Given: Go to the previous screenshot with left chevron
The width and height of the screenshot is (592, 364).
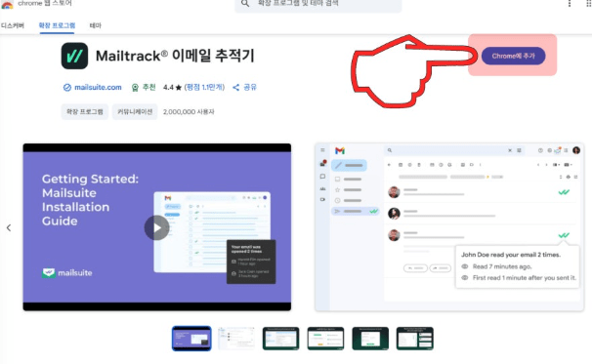Looking at the screenshot, I should [x=9, y=227].
